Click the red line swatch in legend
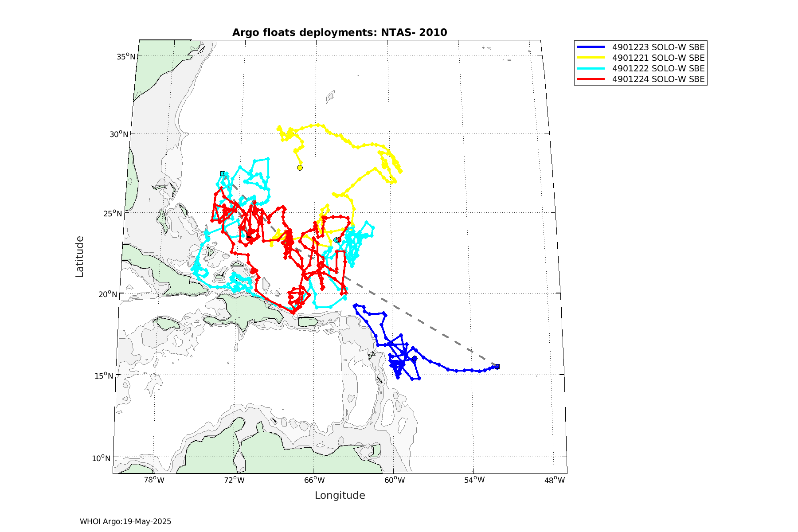798x532 pixels. coord(591,79)
